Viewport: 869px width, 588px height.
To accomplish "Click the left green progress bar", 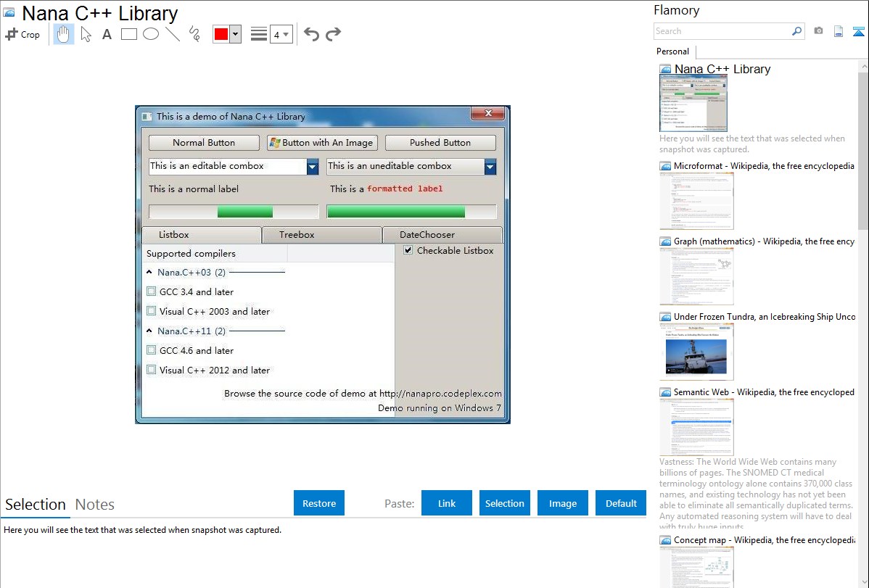I will [234, 211].
